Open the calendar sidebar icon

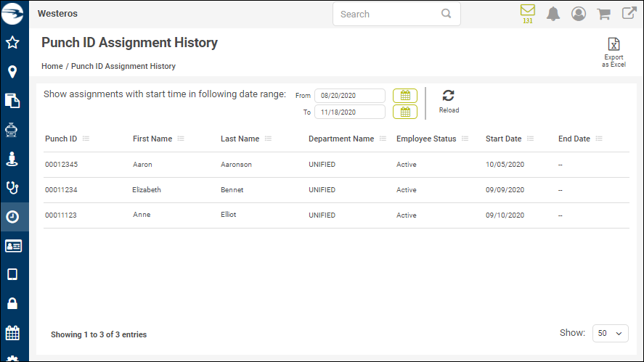[12, 333]
